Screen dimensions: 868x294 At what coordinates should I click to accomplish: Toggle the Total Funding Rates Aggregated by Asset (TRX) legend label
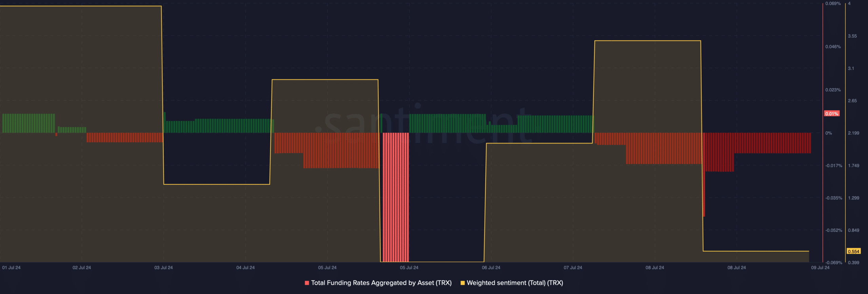[381, 283]
